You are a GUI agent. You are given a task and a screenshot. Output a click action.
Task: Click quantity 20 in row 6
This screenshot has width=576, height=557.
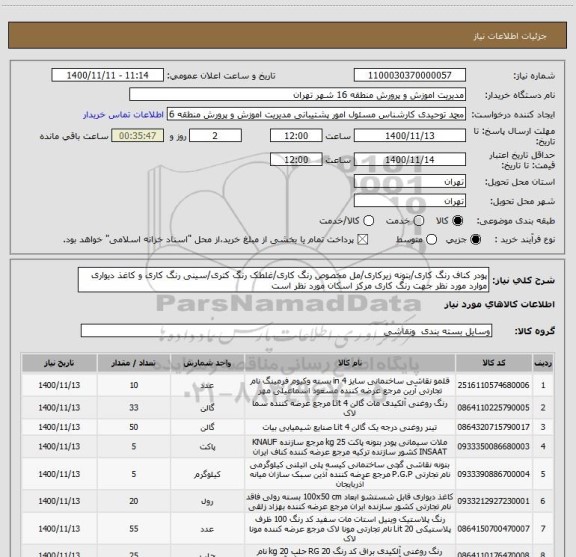point(134,501)
